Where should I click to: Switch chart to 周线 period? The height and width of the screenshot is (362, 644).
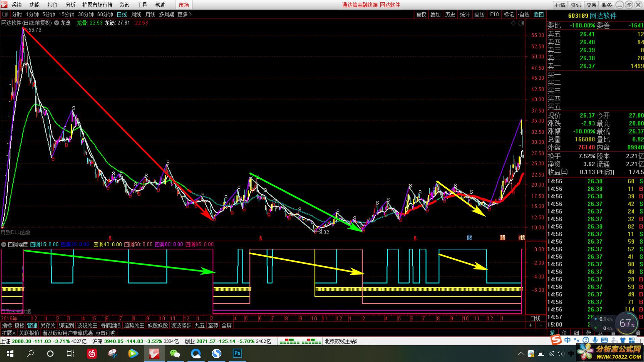click(x=136, y=14)
